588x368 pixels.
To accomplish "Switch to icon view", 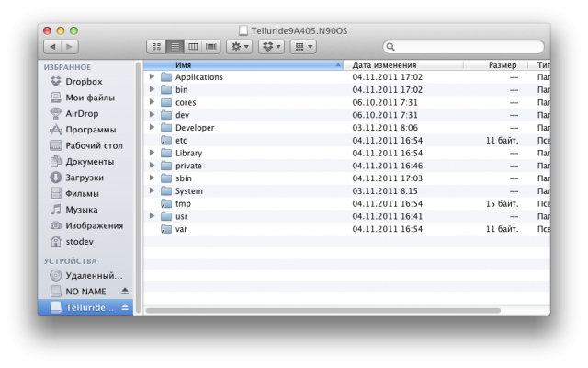I will tap(156, 47).
